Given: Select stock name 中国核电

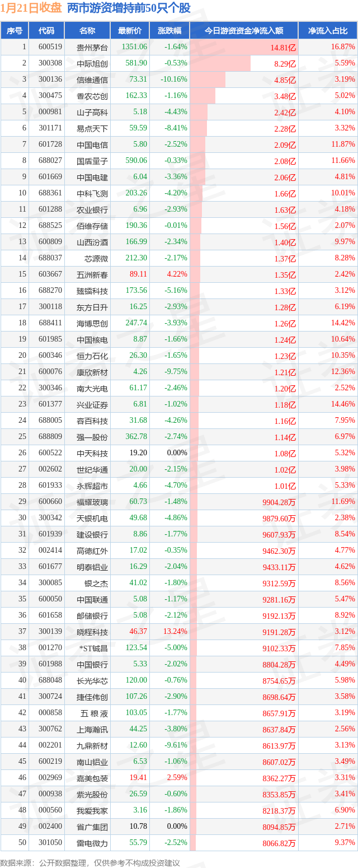Looking at the screenshot, I should [92, 339].
